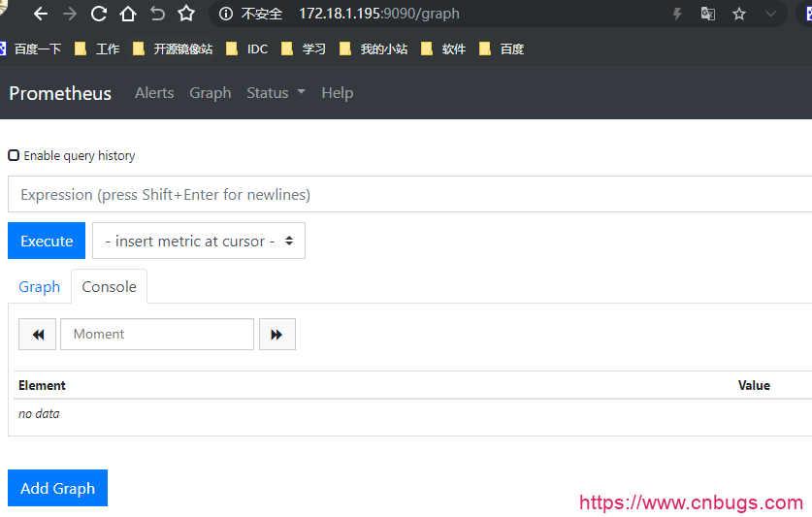The width and height of the screenshot is (812, 517).
Task: Click the lightning speed-mode icon
Action: tap(677, 14)
